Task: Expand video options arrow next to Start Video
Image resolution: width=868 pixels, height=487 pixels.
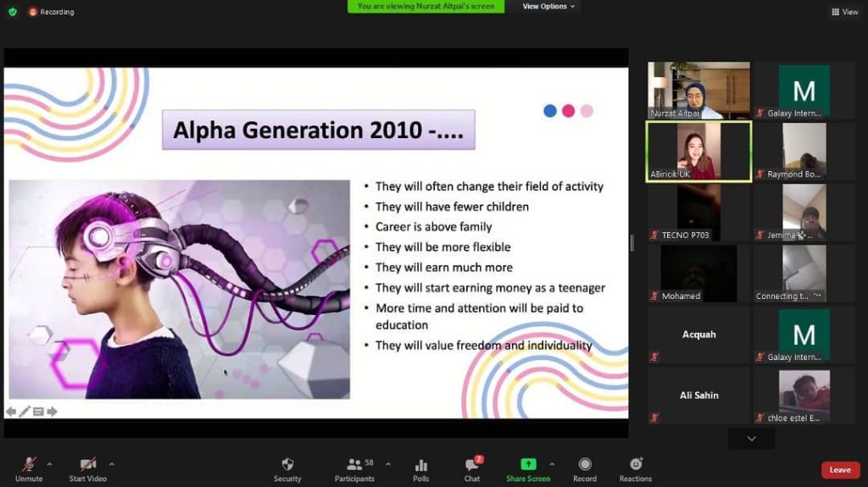Action: pos(112,464)
